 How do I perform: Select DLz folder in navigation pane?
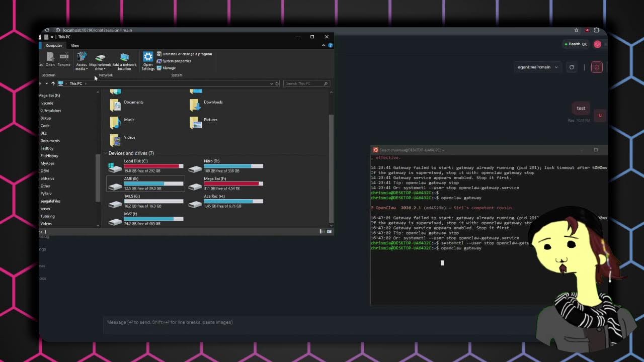click(x=43, y=133)
